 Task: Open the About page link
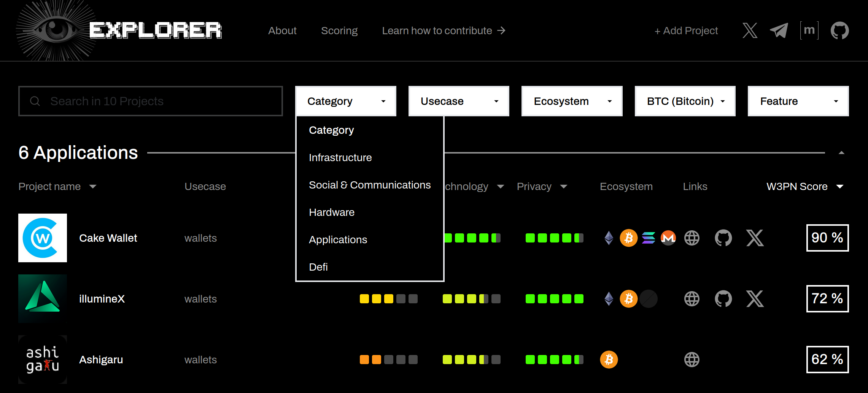coord(282,30)
